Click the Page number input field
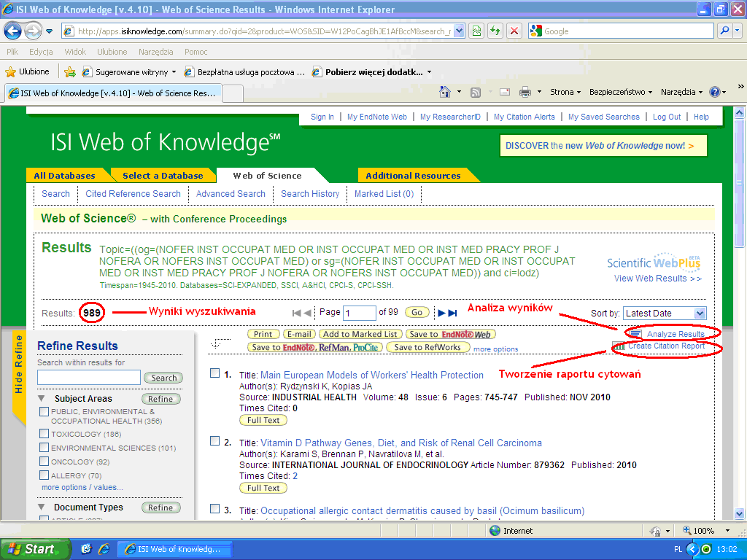747x560 pixels. pos(359,313)
